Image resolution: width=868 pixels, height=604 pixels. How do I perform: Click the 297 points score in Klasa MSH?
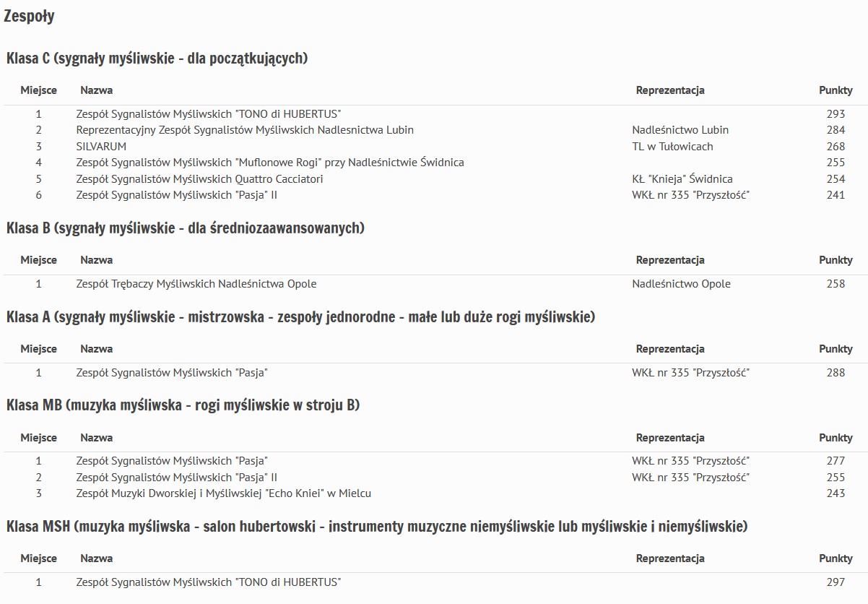[x=836, y=582]
